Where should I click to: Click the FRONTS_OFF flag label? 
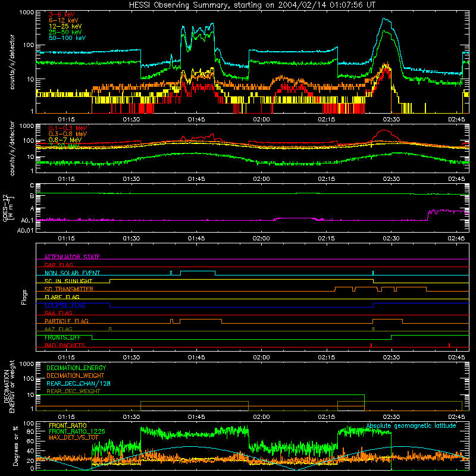point(62,337)
